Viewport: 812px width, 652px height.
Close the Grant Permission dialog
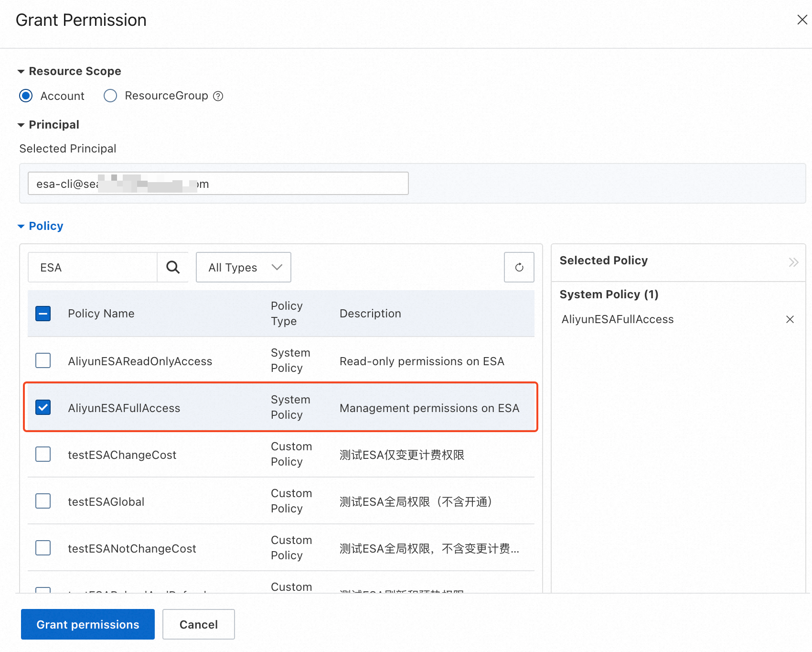[x=802, y=20]
